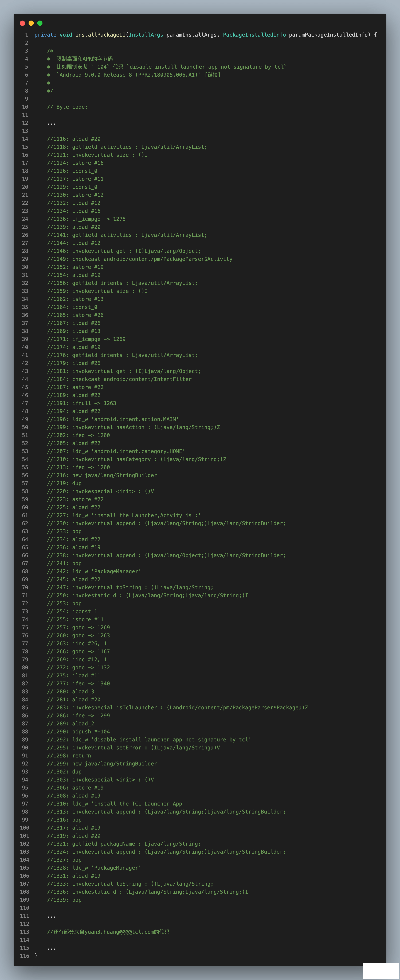Viewport: 400px width, 980px height.
Task: Click line '//1146: invokevirtual get'
Action: [x=124, y=251]
